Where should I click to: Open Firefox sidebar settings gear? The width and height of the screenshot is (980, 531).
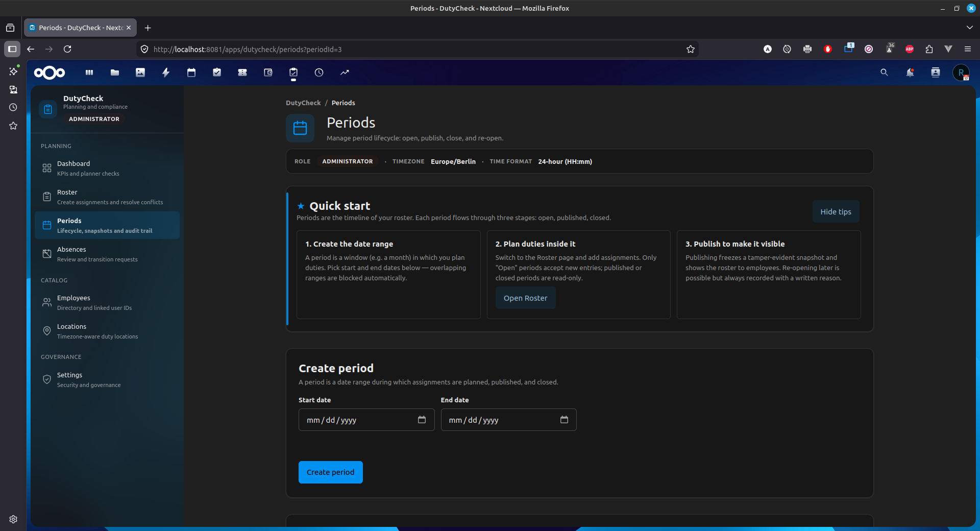click(13, 519)
